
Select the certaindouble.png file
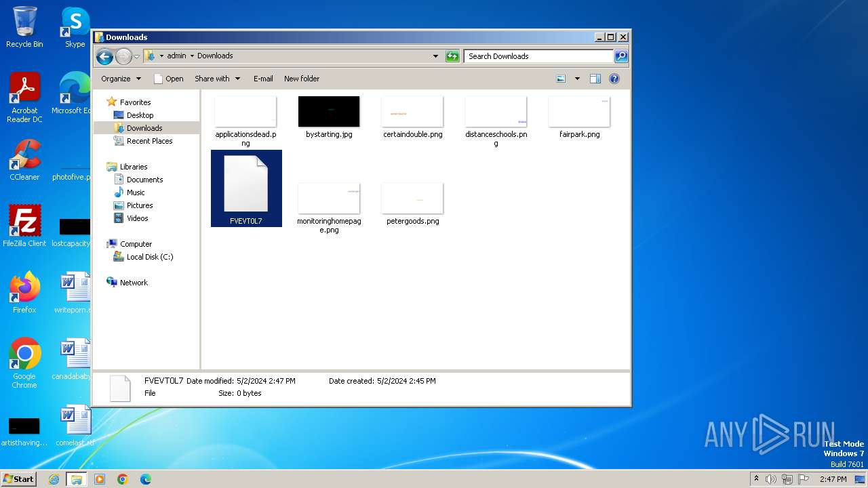click(x=412, y=117)
